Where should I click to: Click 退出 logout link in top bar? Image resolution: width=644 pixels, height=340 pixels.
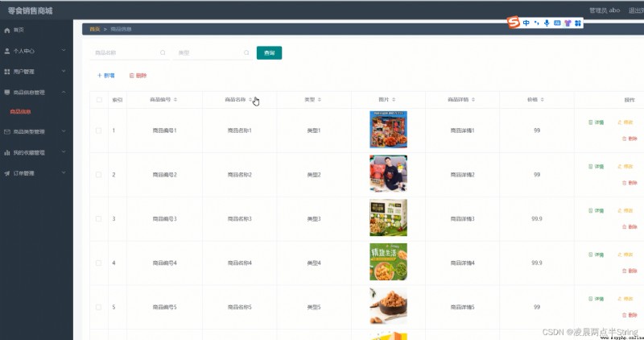636,10
